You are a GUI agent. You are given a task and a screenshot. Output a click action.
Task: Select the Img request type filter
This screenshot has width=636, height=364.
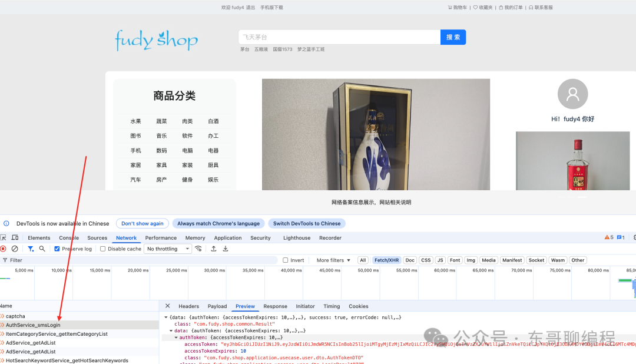click(471, 260)
